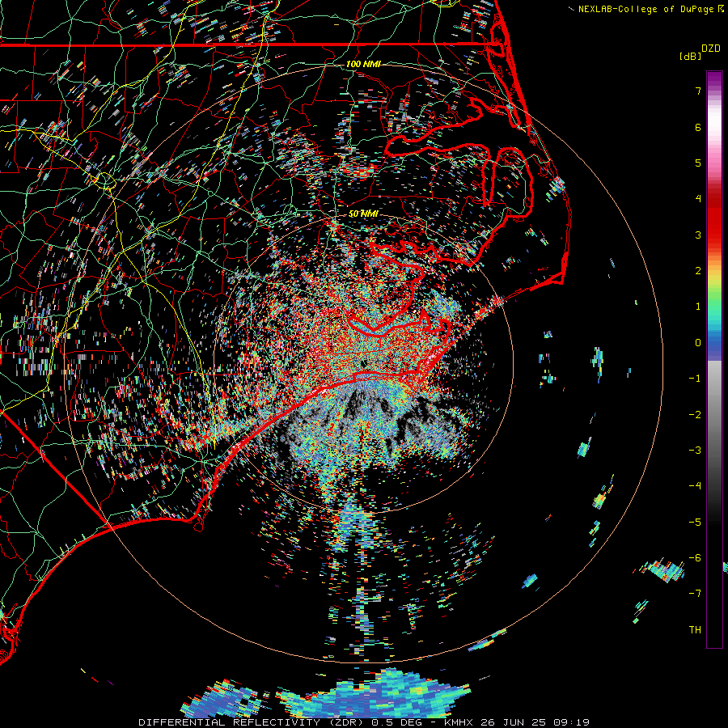Click the -7 scale value
728x728 pixels.
pyautogui.click(x=695, y=594)
